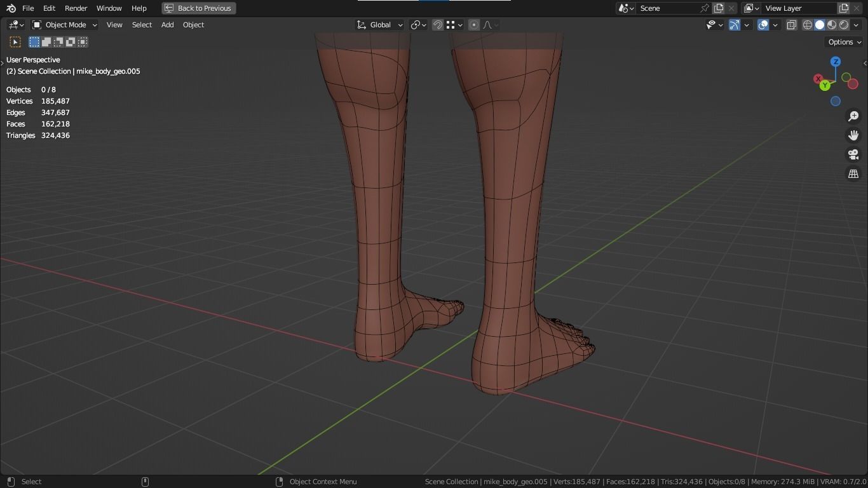Toggle proportional editing
This screenshot has height=488, width=868.
point(474,25)
